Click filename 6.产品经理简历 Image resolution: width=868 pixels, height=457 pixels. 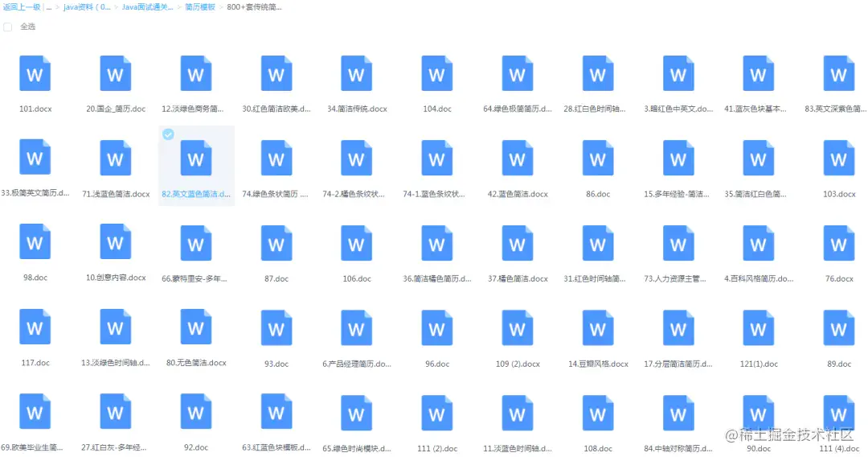point(357,364)
